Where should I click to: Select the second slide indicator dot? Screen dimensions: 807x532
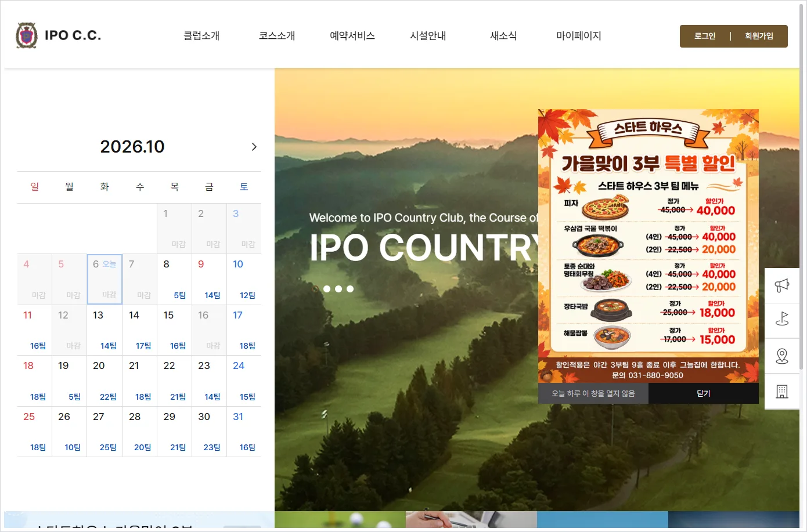[327, 289]
